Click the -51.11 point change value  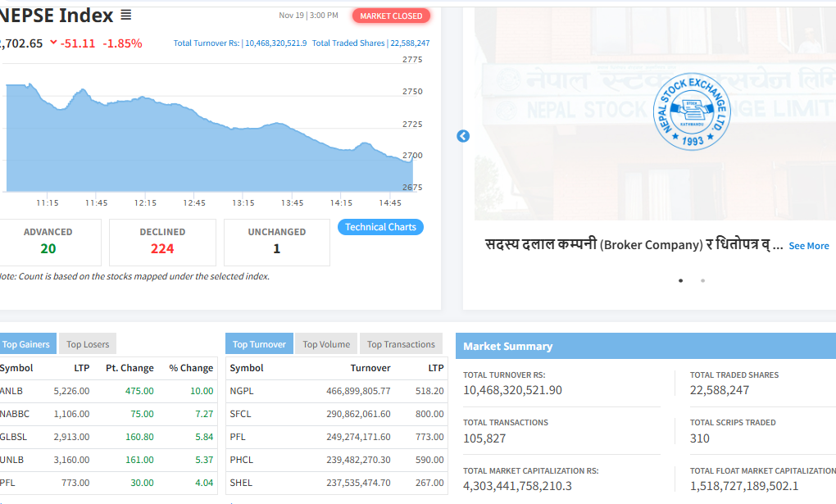tap(78, 43)
